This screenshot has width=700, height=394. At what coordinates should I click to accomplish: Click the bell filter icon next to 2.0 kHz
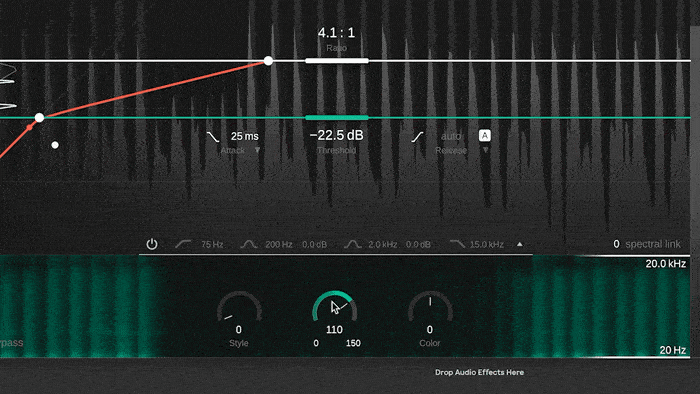coord(352,244)
